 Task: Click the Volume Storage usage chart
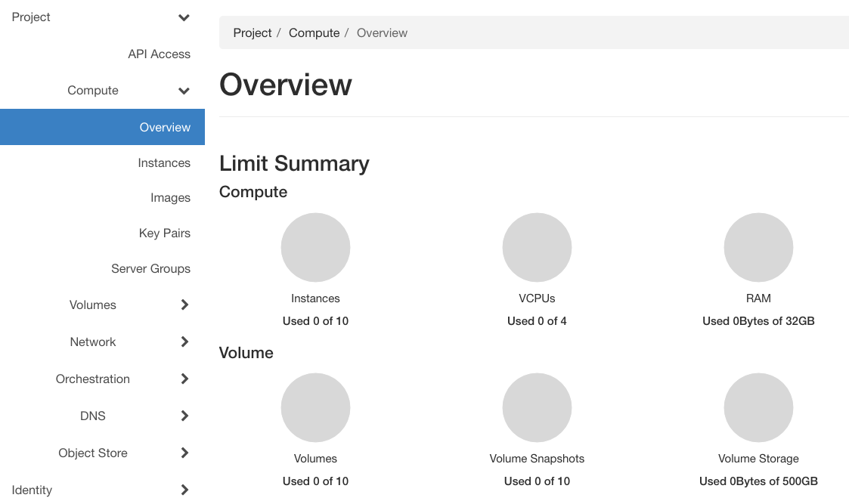coord(758,408)
